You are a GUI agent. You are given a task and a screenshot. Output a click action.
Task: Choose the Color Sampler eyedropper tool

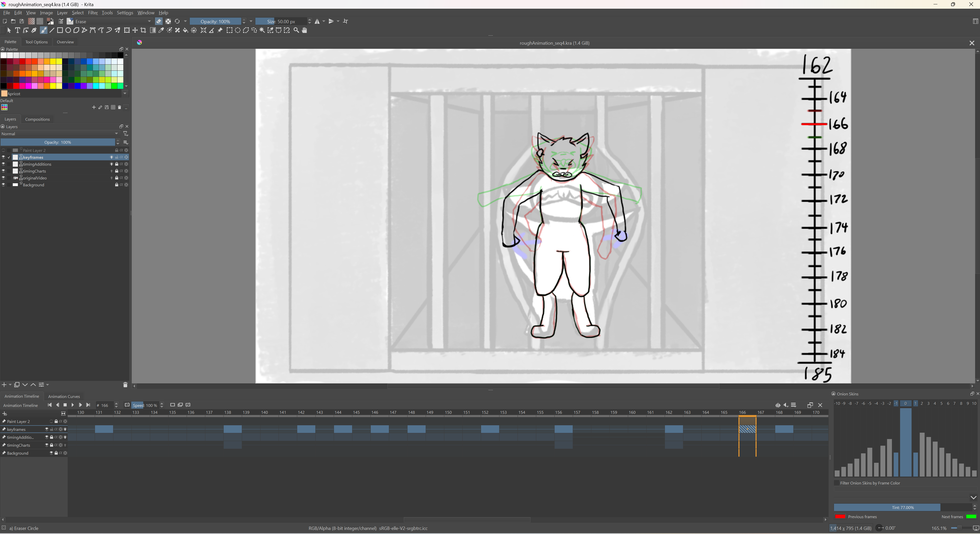161,30
